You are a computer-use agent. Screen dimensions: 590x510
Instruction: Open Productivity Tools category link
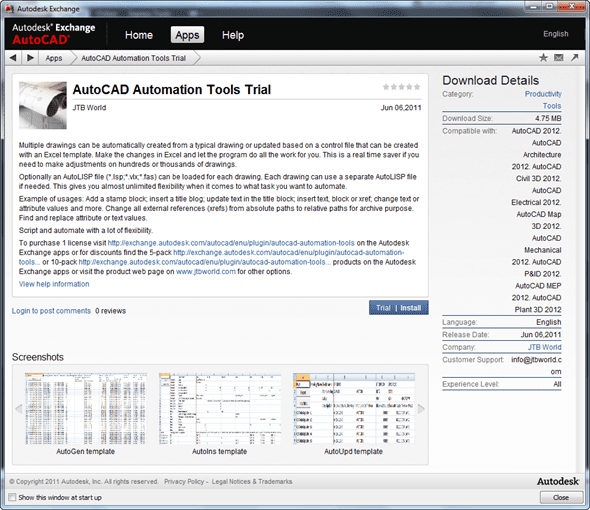(x=543, y=100)
